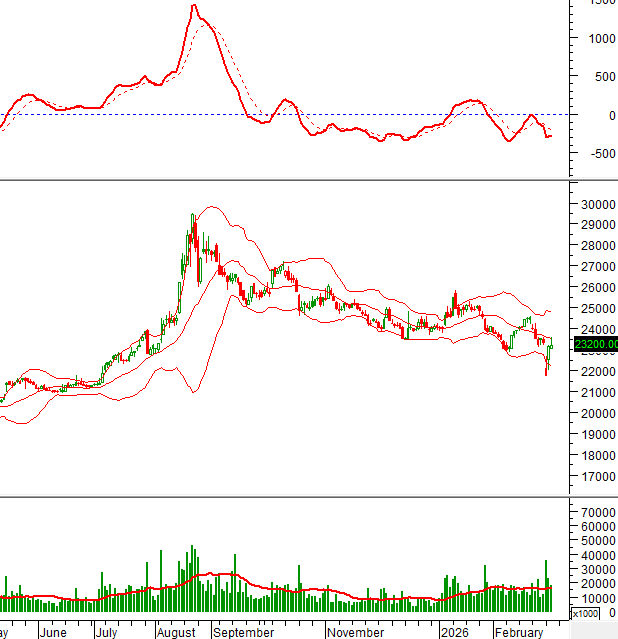
Task: Click the 30000 price axis label
Action: [596, 204]
